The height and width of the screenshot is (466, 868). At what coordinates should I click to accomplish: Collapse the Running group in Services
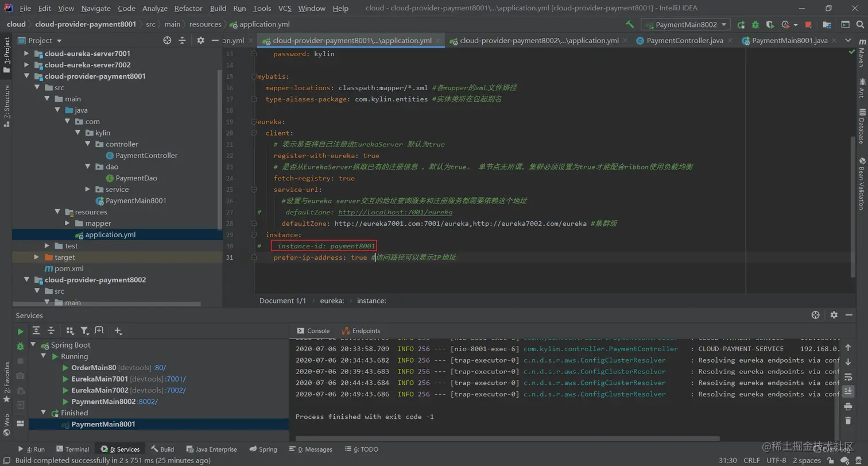44,356
